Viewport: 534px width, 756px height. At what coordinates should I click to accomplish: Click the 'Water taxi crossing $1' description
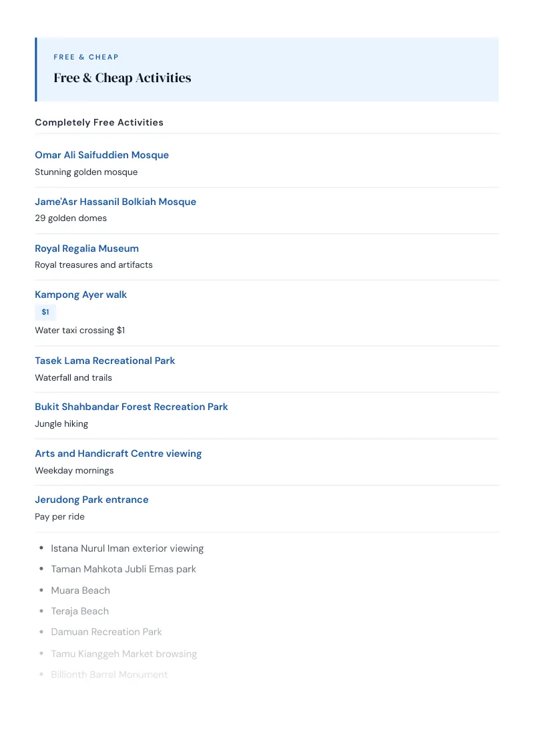pos(80,331)
